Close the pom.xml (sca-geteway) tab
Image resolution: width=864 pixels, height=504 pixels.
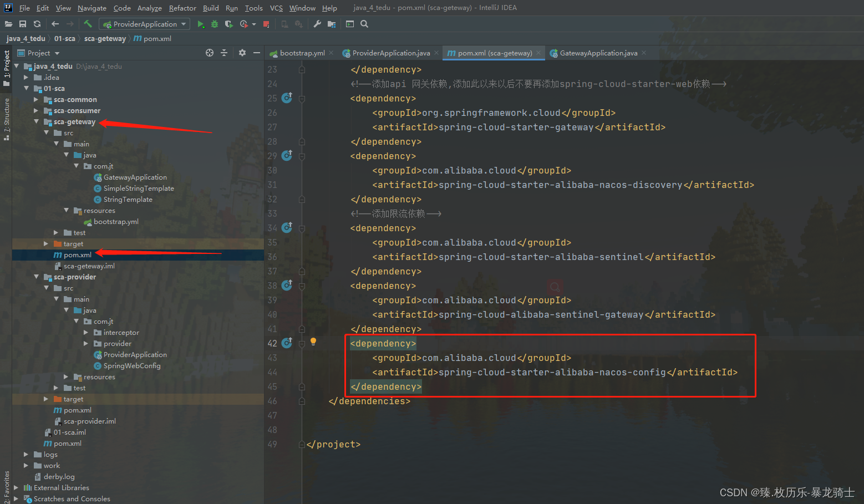[x=538, y=53]
